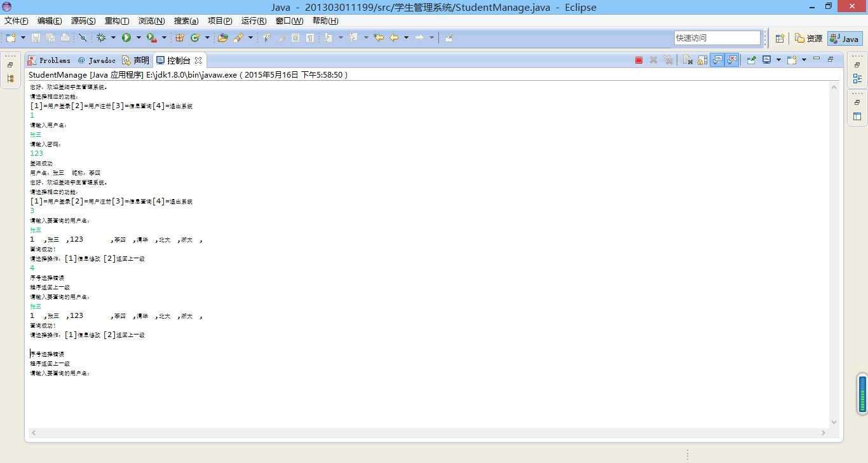The height and width of the screenshot is (463, 868).
Task: Open the 文件(F) menu
Action: [16, 21]
